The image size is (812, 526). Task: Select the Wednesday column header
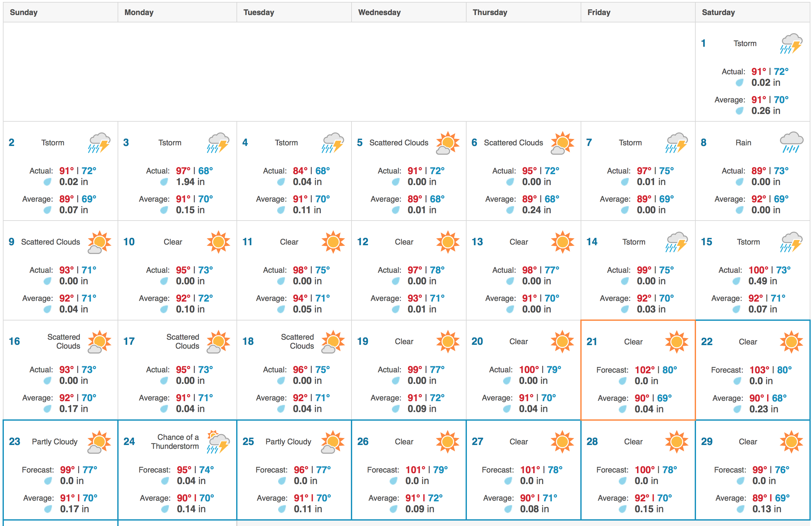[x=379, y=12]
